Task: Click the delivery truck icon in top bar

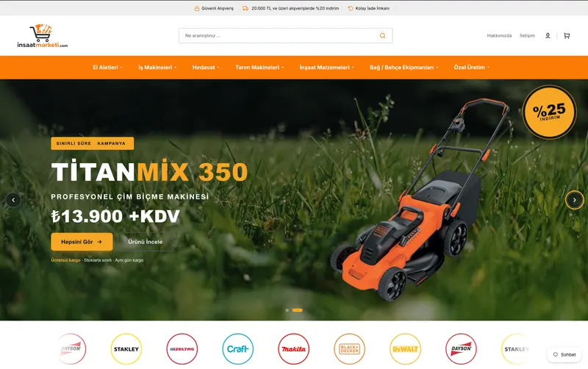Action: (245, 8)
